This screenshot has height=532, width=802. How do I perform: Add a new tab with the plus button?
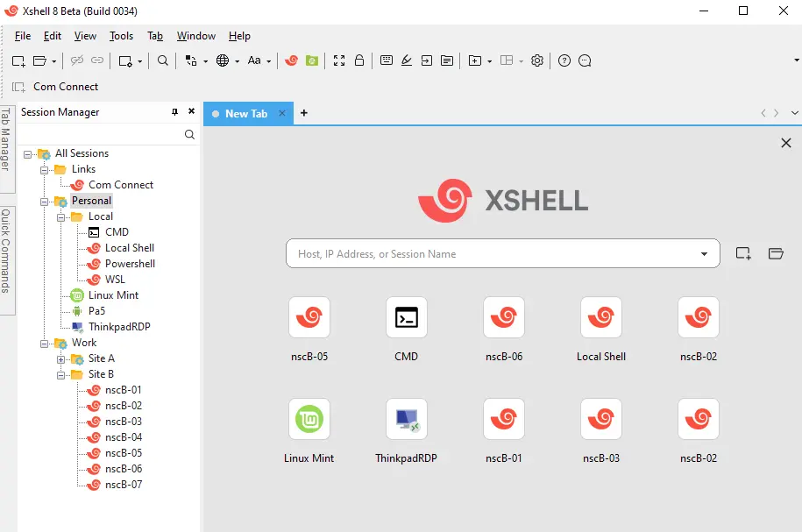click(x=304, y=113)
